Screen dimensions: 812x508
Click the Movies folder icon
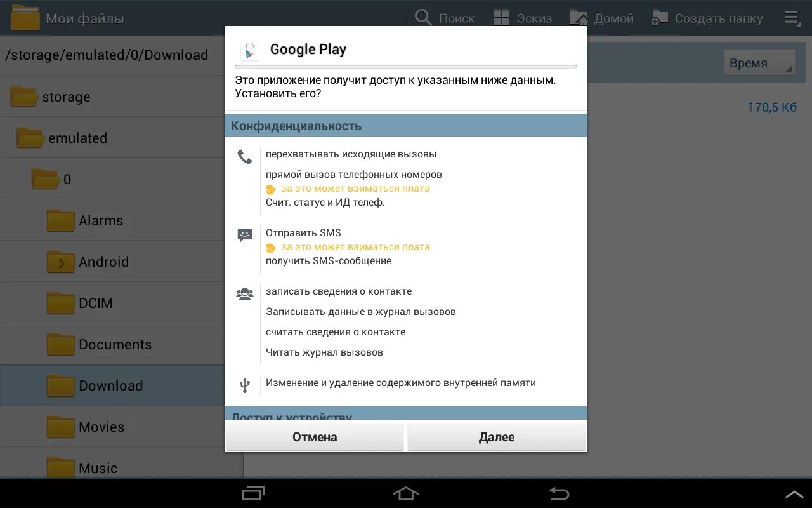pos(61,427)
